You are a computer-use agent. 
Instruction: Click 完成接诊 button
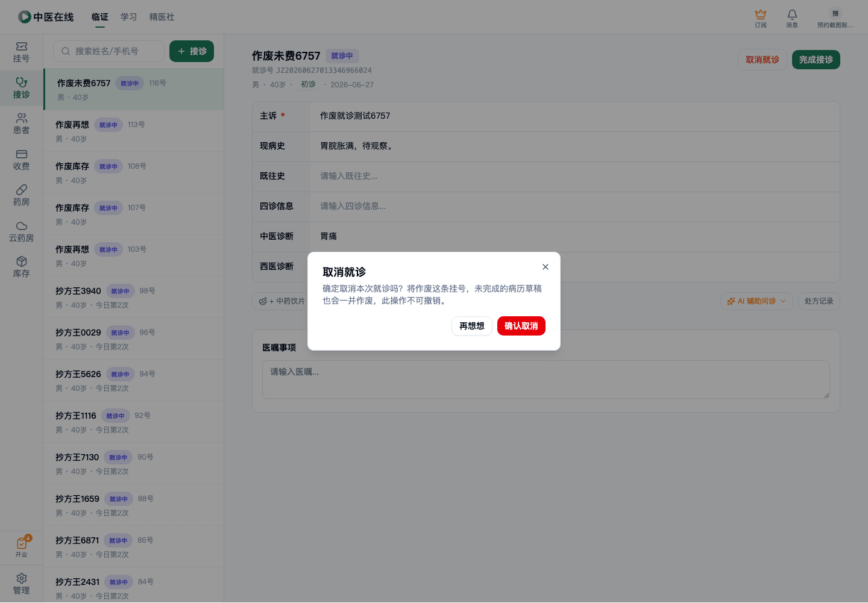[816, 60]
